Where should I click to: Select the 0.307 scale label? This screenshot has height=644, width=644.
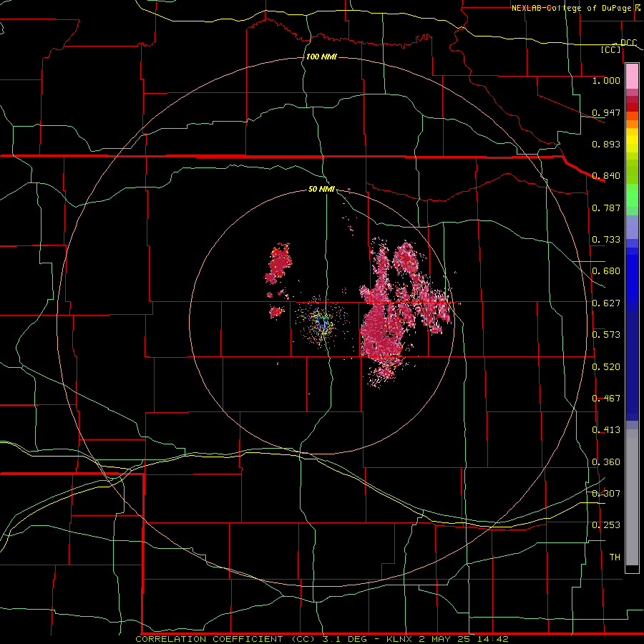point(606,494)
